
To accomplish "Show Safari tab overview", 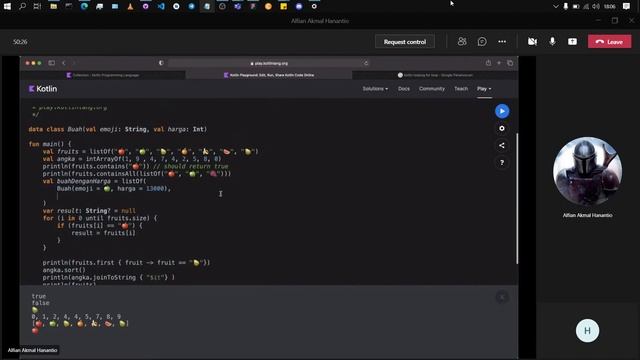I will [x=510, y=63].
